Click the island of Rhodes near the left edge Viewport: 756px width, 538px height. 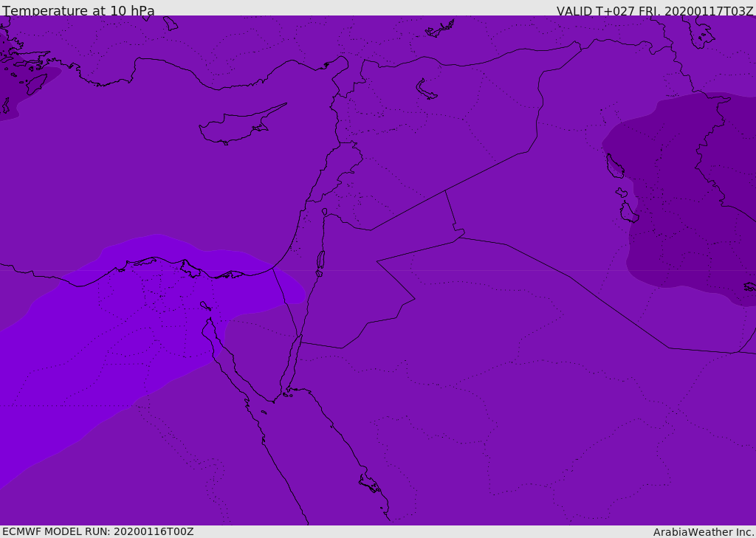[35, 85]
